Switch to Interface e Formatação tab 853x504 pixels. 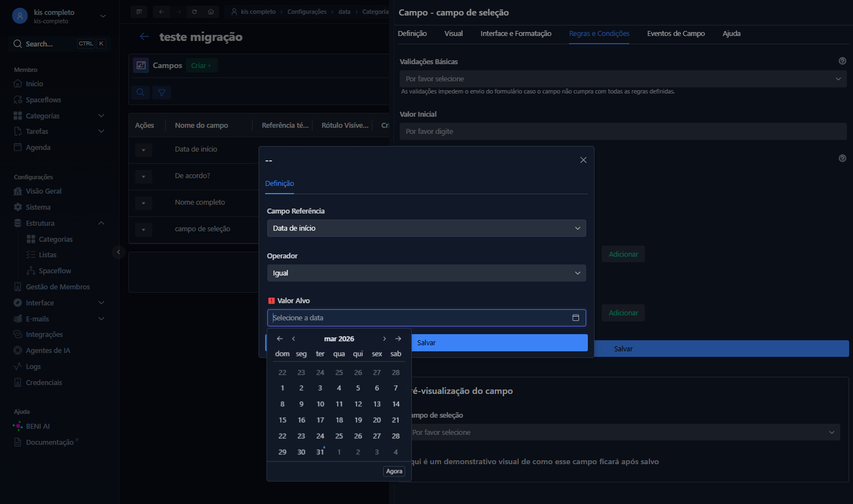[x=516, y=34]
